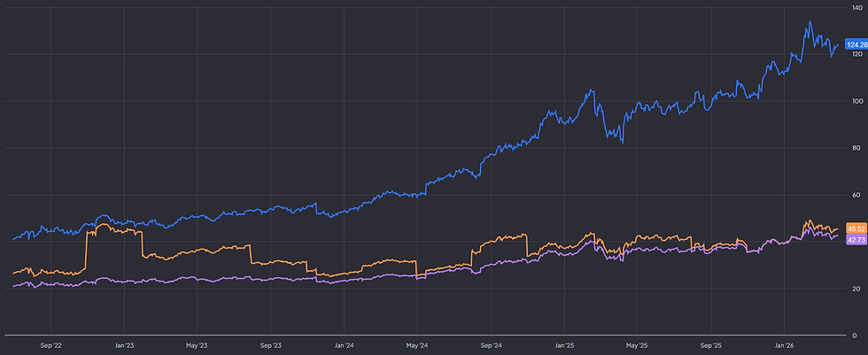Click the Jan '25 date label
This screenshot has height=355, width=868.
pyautogui.click(x=564, y=346)
